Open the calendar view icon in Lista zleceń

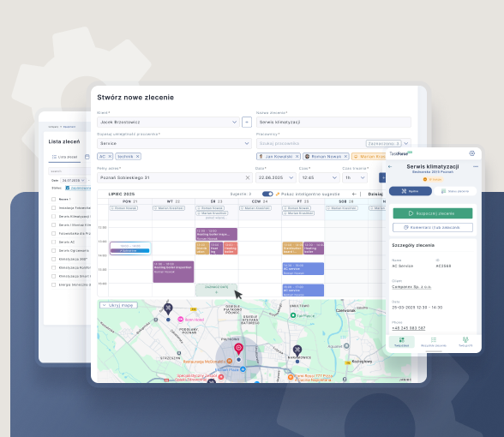(87, 157)
